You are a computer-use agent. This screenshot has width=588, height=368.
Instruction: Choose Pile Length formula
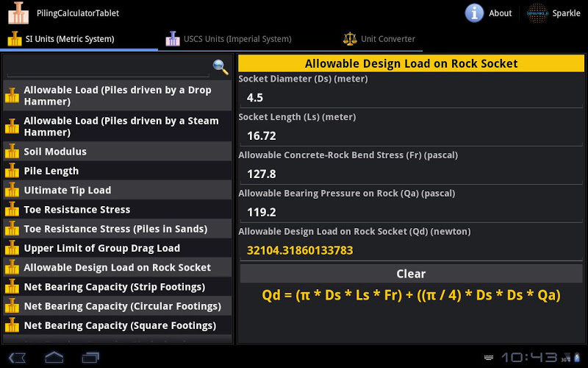pyautogui.click(x=118, y=171)
